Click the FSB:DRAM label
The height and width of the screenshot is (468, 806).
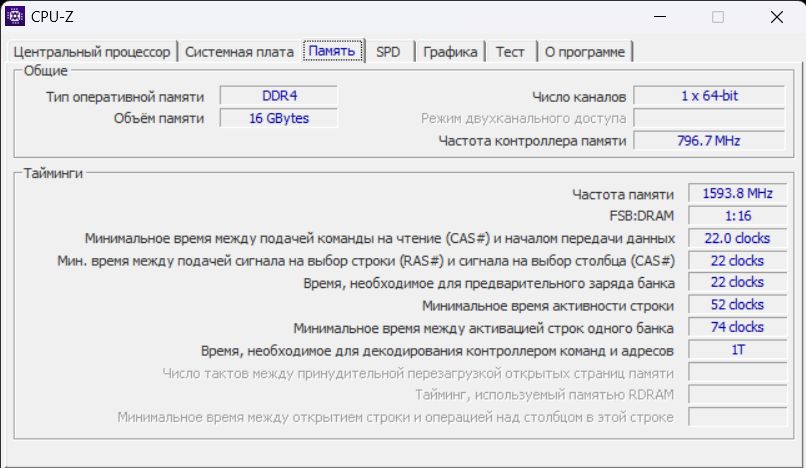(642, 216)
